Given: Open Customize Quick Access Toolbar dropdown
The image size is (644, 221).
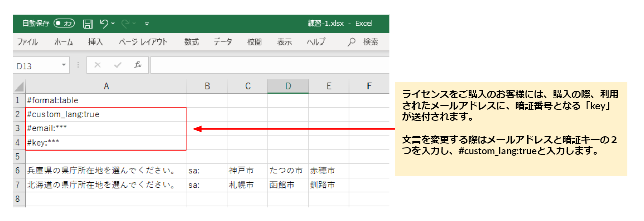Looking at the screenshot, I should coord(147,23).
